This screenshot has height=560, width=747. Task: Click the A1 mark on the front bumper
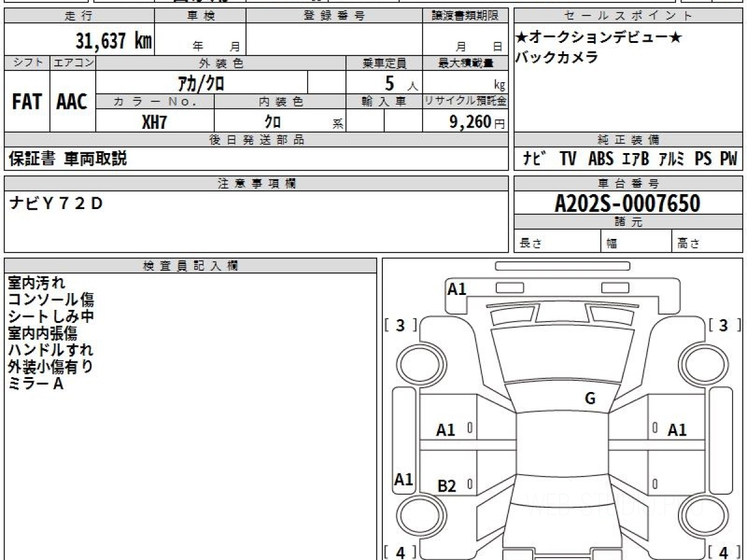pos(457,289)
